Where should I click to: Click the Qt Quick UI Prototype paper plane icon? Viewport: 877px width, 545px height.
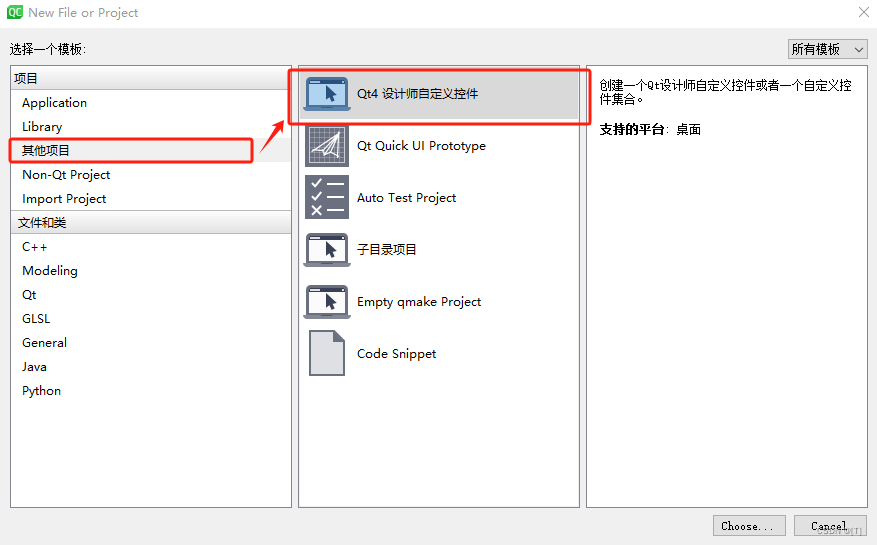[327, 145]
